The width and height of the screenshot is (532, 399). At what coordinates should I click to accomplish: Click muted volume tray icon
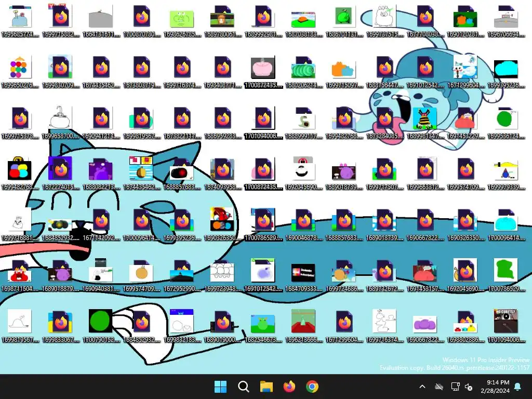(x=469, y=387)
